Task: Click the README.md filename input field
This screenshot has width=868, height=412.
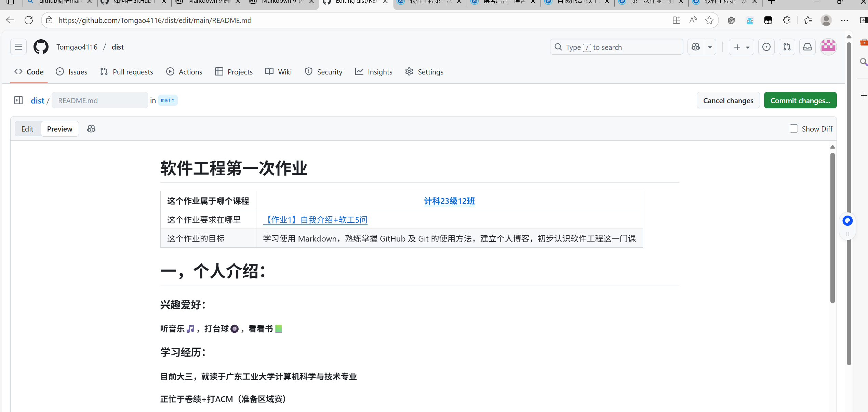Action: (x=99, y=100)
